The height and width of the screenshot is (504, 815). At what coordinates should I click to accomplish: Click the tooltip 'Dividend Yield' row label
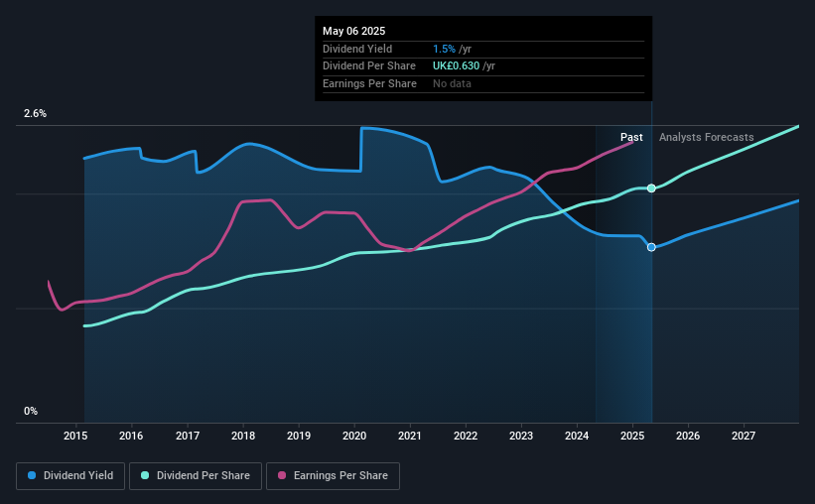357,49
